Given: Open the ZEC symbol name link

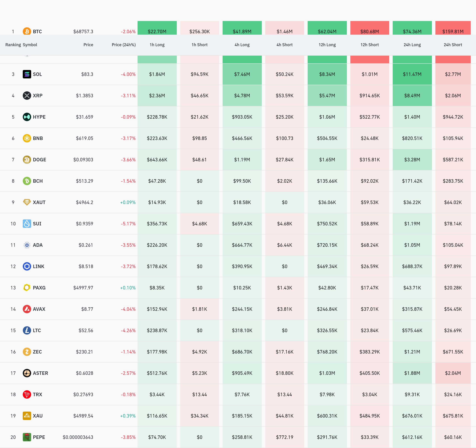Looking at the screenshot, I should [x=37, y=352].
